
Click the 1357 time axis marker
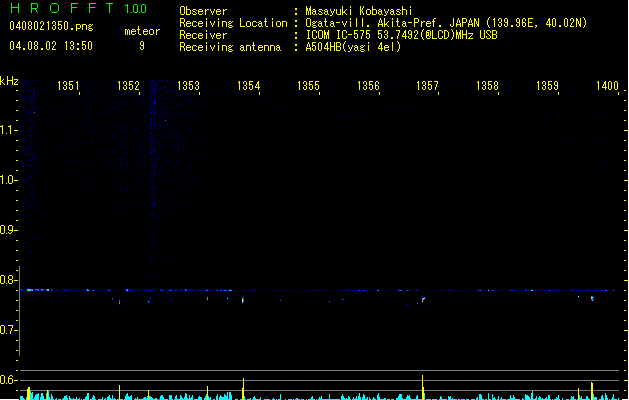tap(428, 86)
